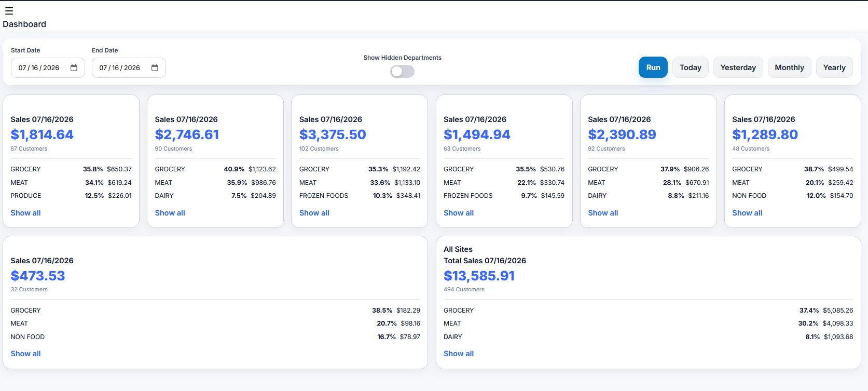868x391 pixels.
Task: Select the Yesterday range button
Action: pyautogui.click(x=738, y=68)
